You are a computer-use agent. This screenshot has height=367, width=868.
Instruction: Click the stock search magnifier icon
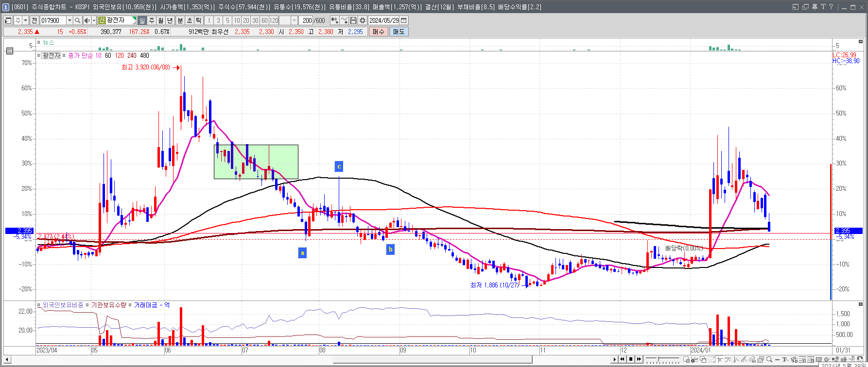pos(78,20)
